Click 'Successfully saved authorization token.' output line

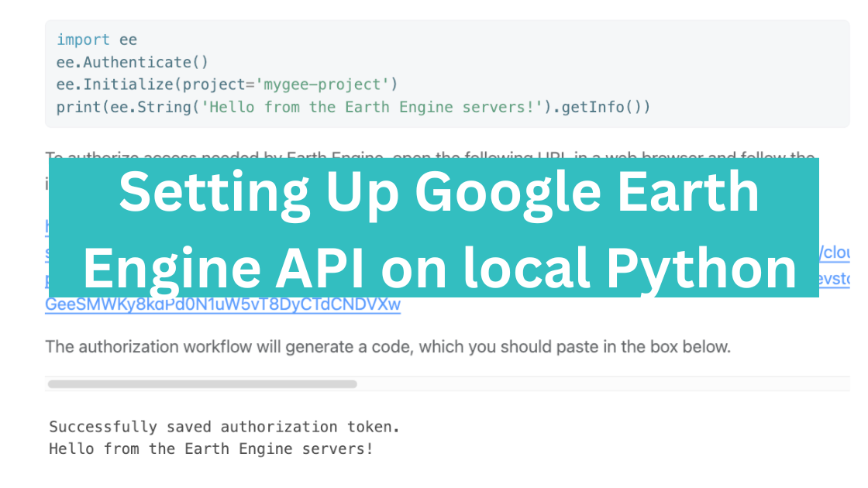(x=224, y=427)
